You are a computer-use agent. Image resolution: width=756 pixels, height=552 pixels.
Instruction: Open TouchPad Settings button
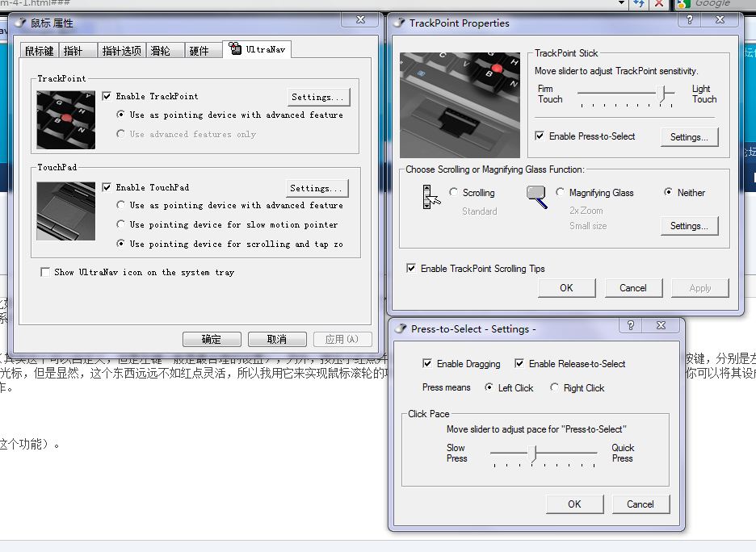(x=317, y=188)
